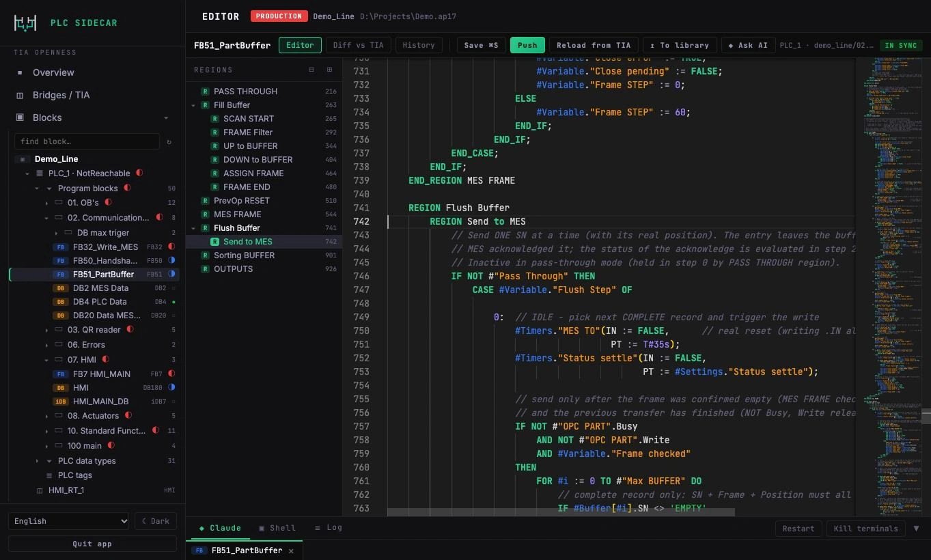
Task: Click the PLC Sidecar logo
Action: 25,23
